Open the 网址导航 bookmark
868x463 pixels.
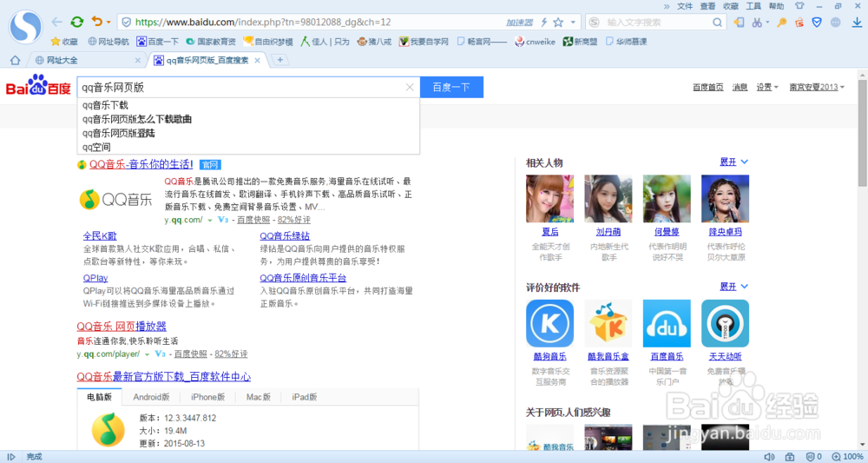[108, 42]
